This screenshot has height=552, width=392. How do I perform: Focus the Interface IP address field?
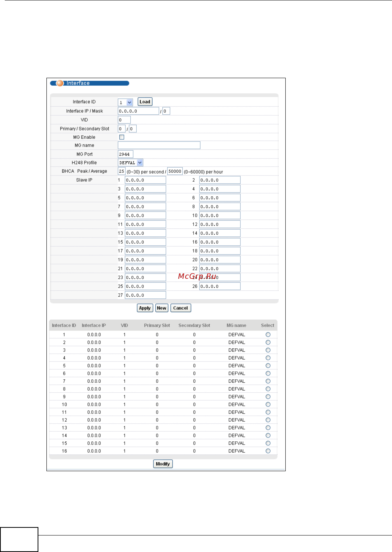coord(138,111)
